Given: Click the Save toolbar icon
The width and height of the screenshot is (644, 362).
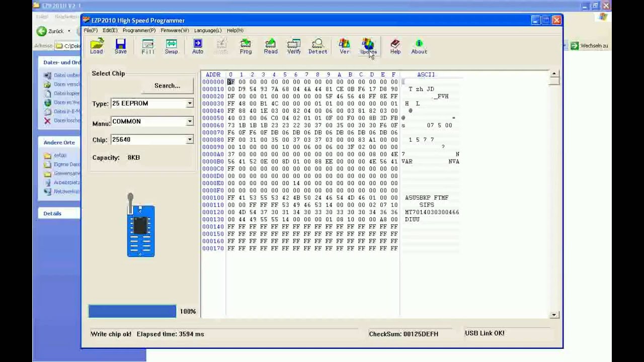Looking at the screenshot, I should 120,46.
